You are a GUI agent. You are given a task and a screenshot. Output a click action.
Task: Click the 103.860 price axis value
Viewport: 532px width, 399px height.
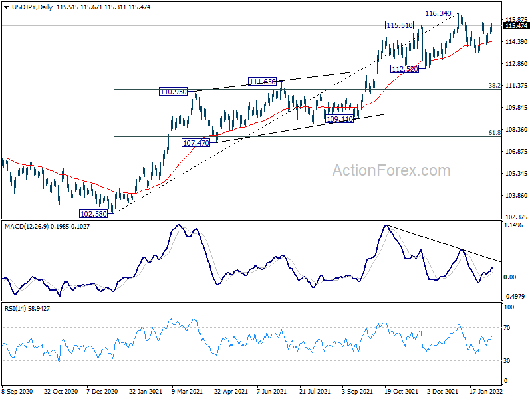tap(517, 196)
